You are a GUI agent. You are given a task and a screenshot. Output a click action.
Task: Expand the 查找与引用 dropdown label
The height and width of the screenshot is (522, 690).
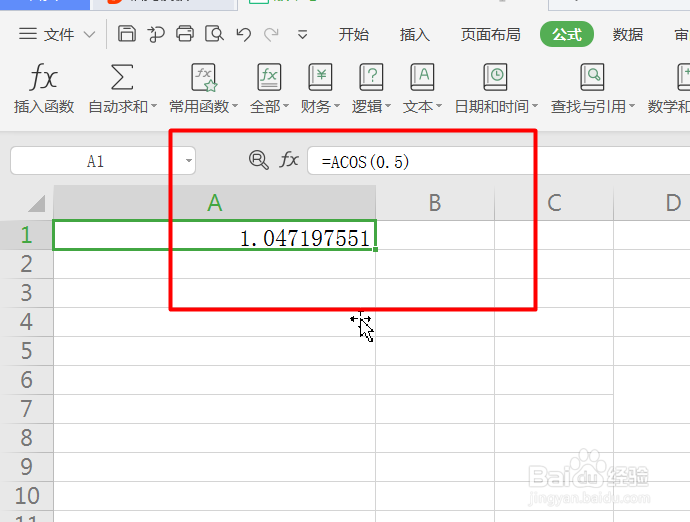click(x=593, y=107)
